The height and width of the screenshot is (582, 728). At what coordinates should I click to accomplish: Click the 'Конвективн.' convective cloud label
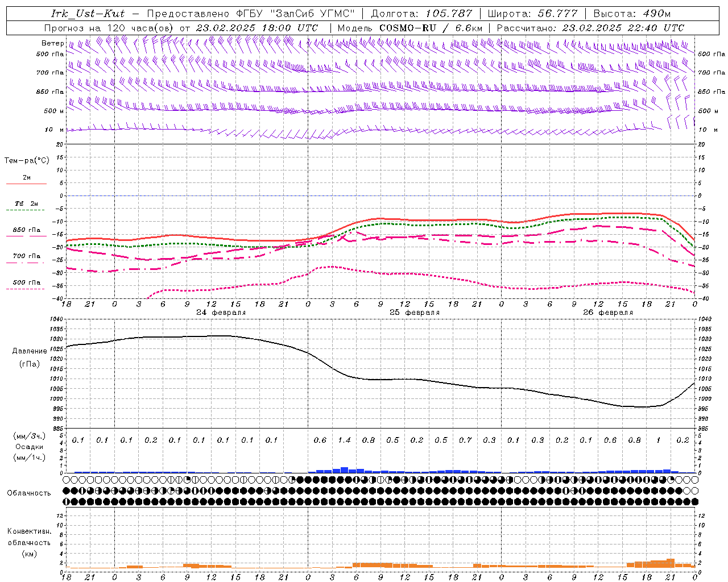[x=29, y=531]
